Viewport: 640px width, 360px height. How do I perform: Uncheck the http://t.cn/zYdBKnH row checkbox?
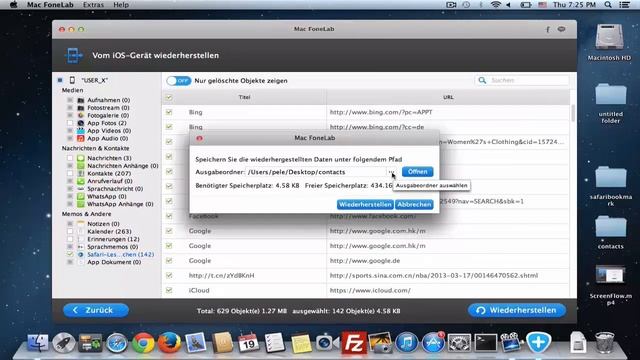169,276
